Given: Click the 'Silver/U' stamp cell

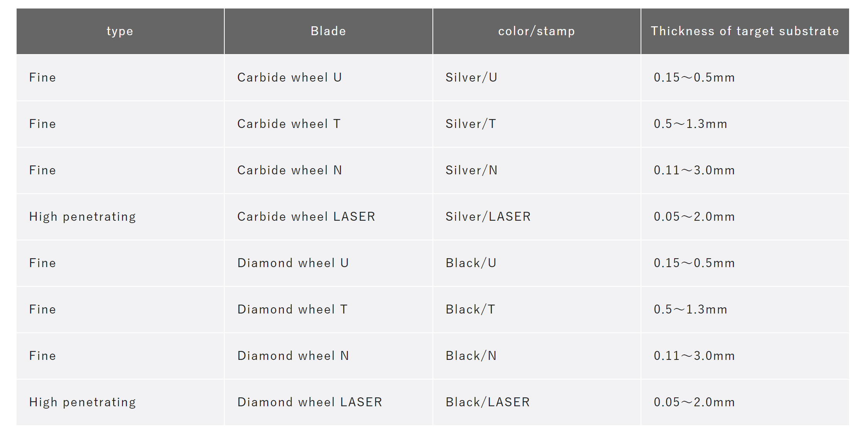Looking at the screenshot, I should (537, 78).
